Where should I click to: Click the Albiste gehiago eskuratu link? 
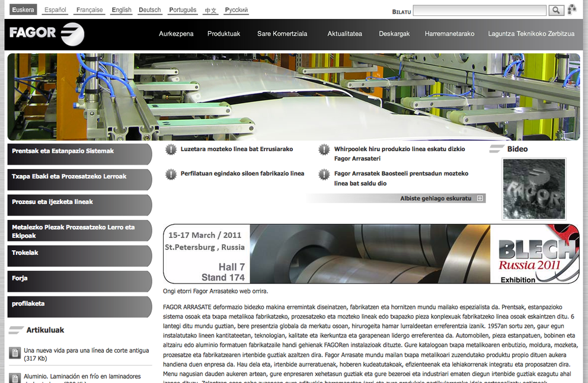tap(436, 198)
